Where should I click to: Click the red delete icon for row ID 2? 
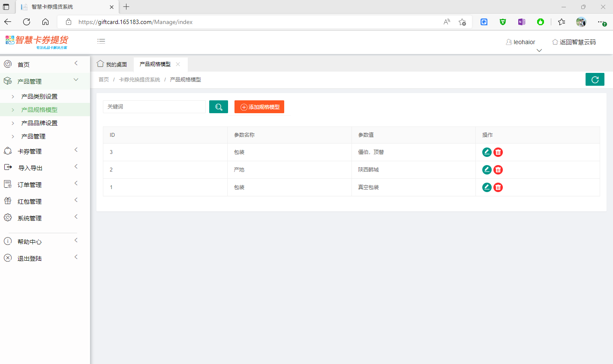pyautogui.click(x=498, y=170)
